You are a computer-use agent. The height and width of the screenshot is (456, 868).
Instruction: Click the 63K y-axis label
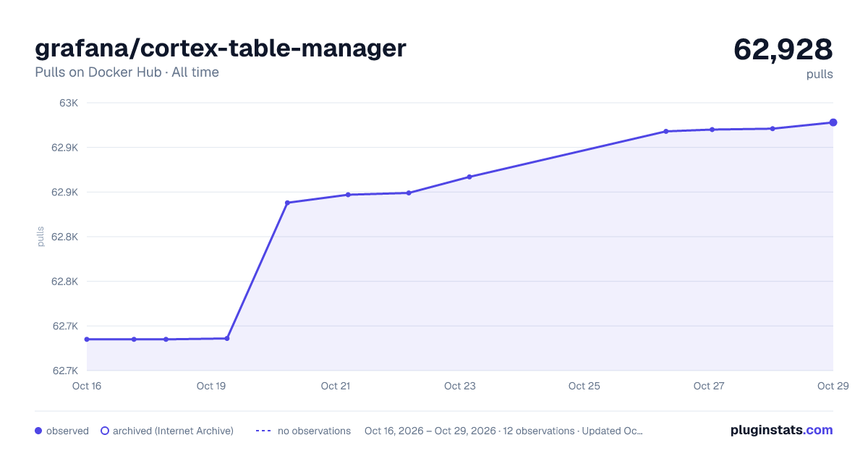pos(69,103)
